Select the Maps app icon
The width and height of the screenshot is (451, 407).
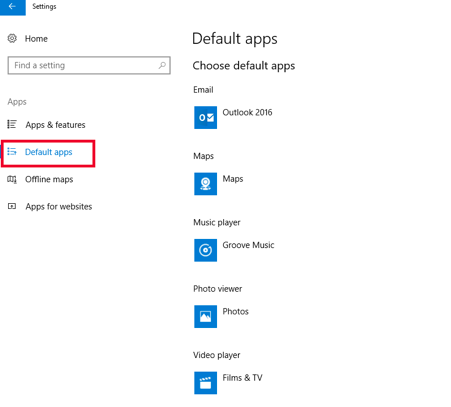205,184
